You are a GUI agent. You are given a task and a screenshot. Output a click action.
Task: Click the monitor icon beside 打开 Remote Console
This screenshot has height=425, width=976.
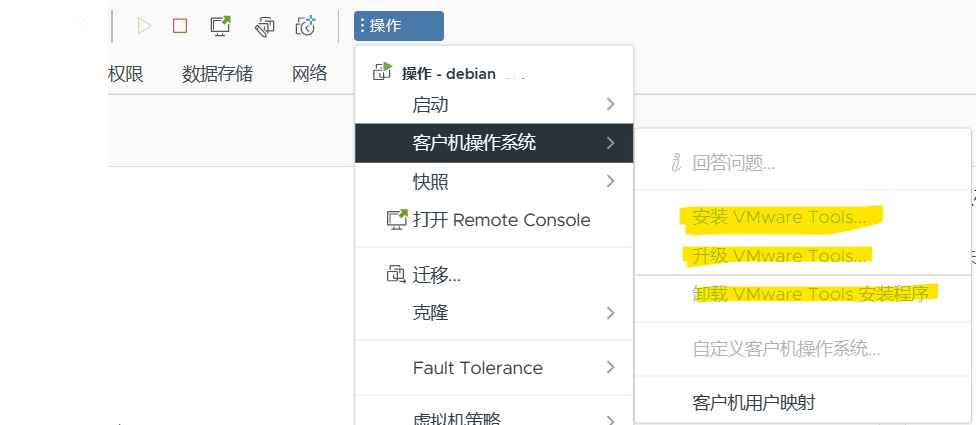pos(397,219)
